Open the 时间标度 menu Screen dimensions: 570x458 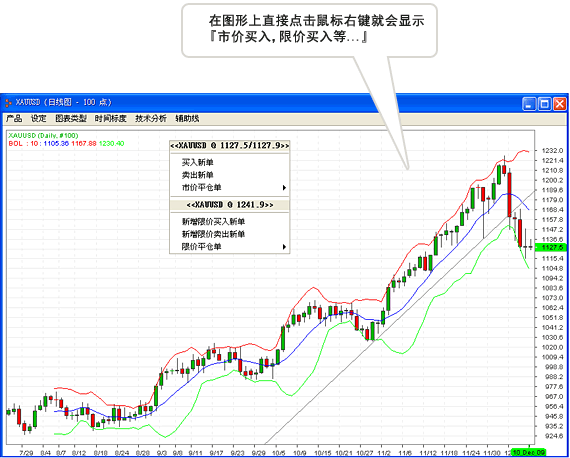[111, 118]
